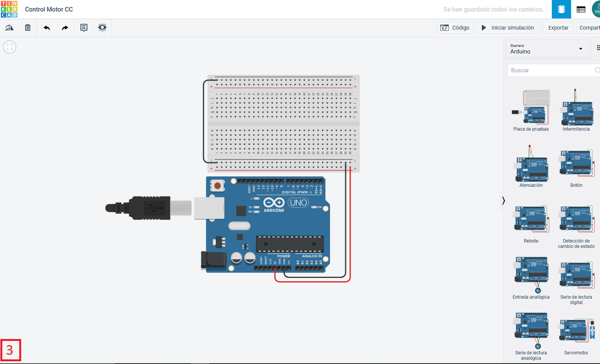
Task: Click 'Se han guardado todos los cambios' status
Action: [493, 9]
